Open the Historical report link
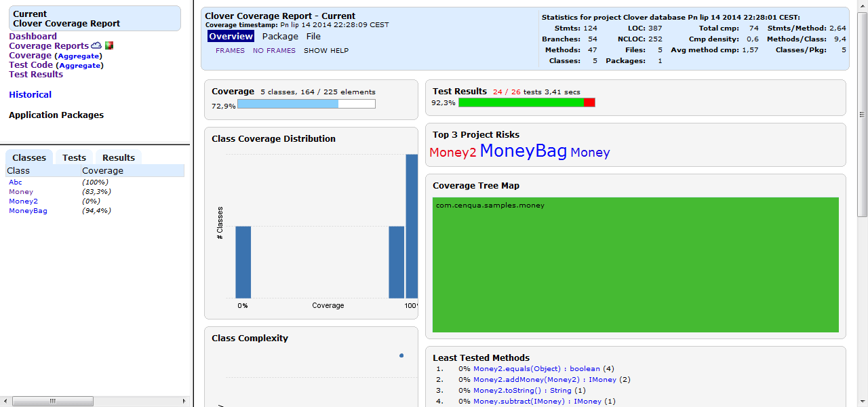This screenshot has height=407, width=868. (x=30, y=94)
